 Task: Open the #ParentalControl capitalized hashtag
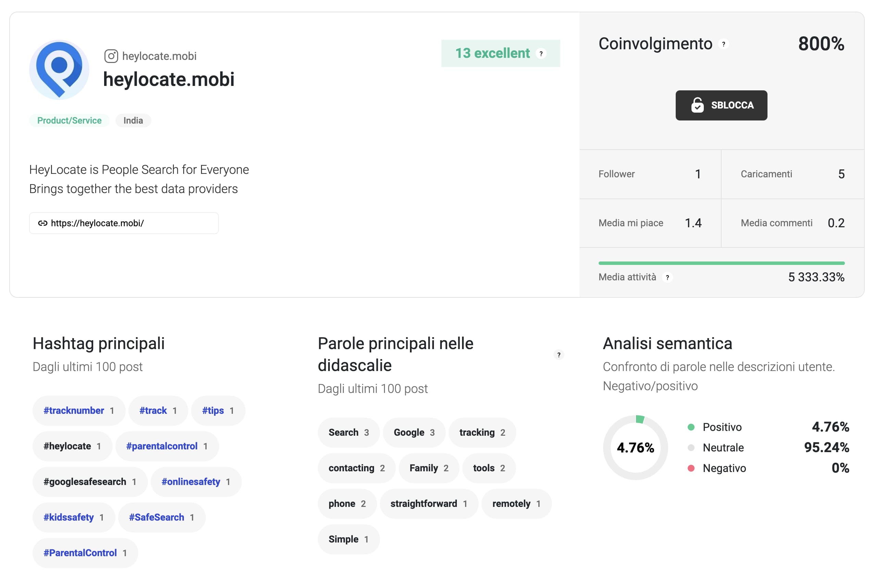(x=85, y=553)
